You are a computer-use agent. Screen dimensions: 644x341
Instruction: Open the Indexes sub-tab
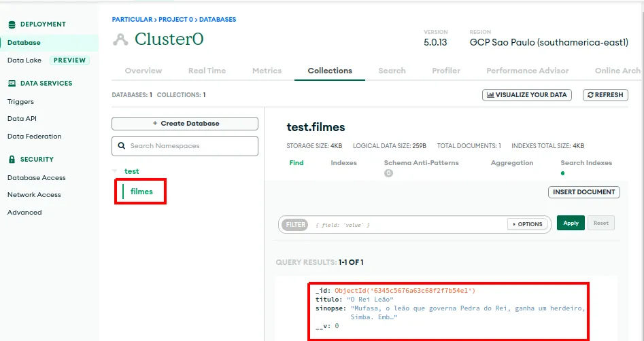coord(344,163)
